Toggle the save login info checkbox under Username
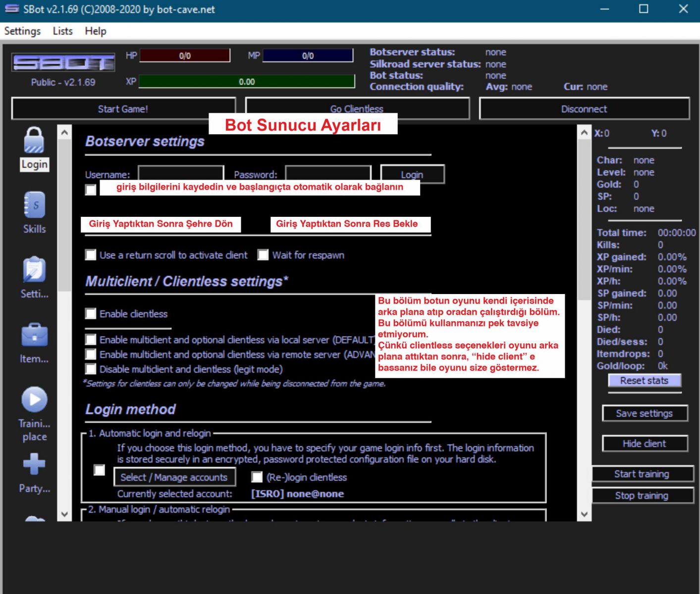700x594 pixels. point(91,190)
